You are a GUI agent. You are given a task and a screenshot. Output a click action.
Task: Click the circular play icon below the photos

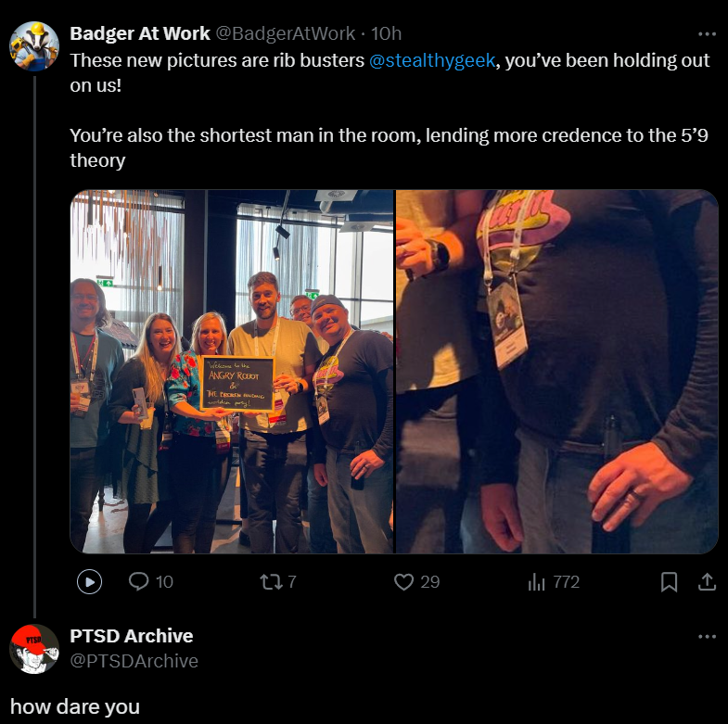tap(89, 581)
